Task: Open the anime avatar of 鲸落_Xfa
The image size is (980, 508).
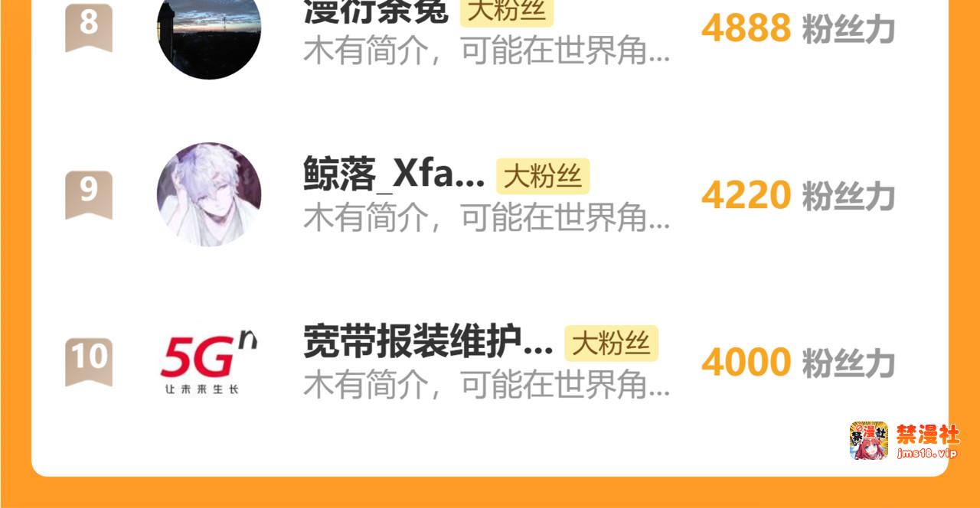Action: tap(209, 194)
